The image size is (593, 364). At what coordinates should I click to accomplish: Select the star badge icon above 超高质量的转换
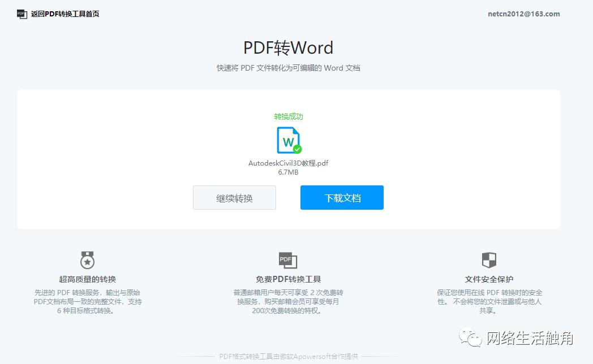point(87,261)
